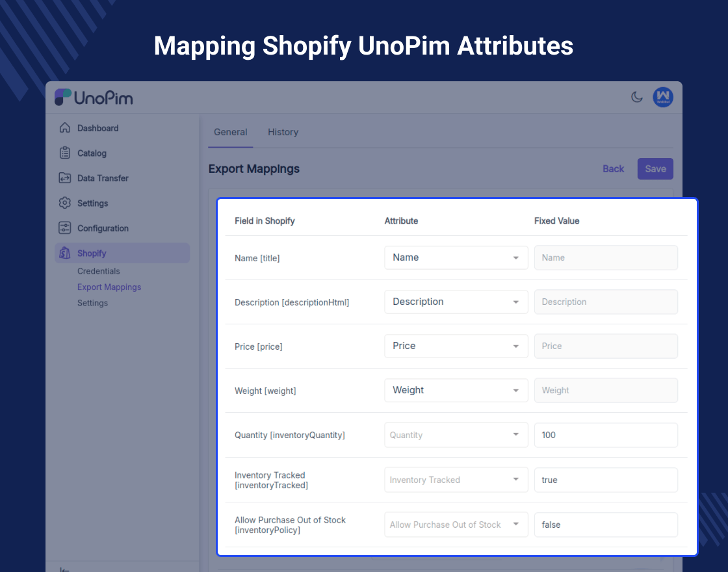Click the 'Export Mappings' page heading

click(254, 169)
